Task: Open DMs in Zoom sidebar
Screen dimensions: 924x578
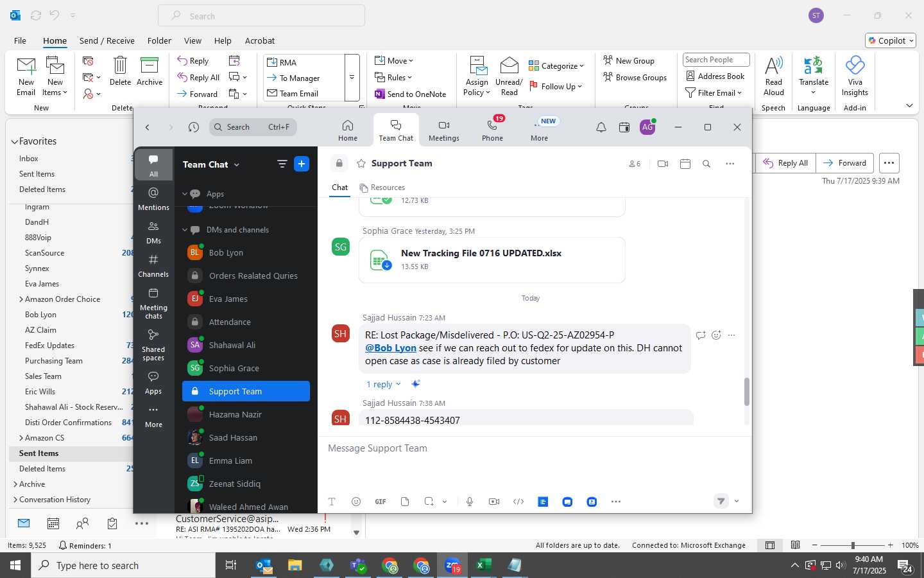Action: click(153, 232)
